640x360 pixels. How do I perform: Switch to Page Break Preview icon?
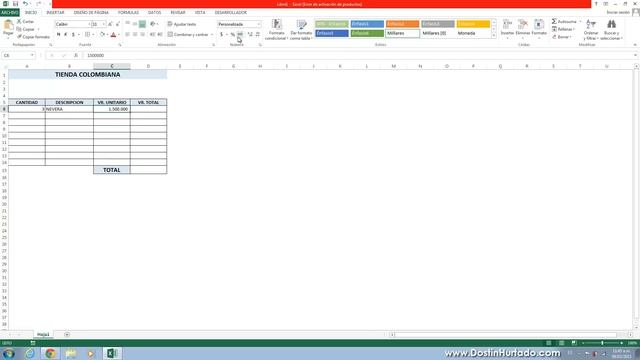[574, 343]
